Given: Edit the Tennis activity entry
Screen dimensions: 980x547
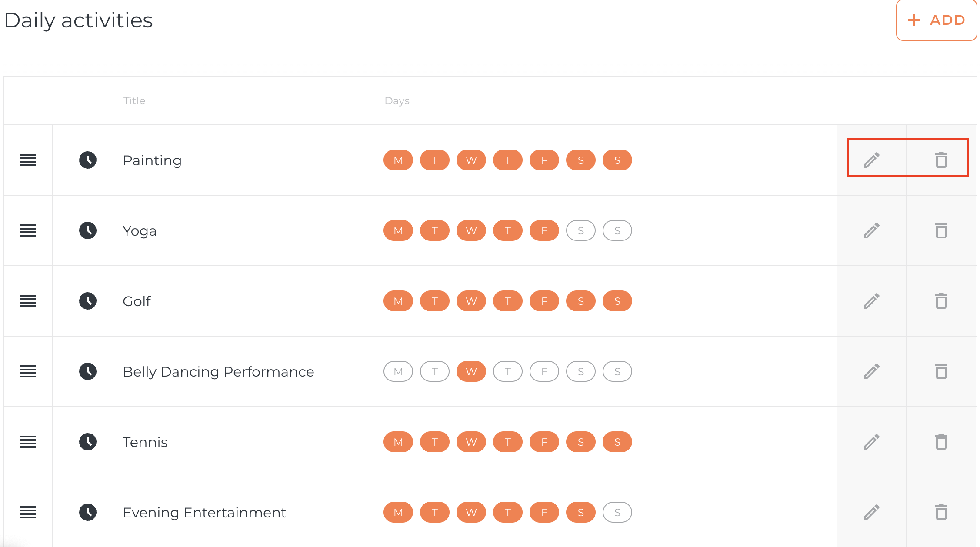Looking at the screenshot, I should click(x=871, y=442).
